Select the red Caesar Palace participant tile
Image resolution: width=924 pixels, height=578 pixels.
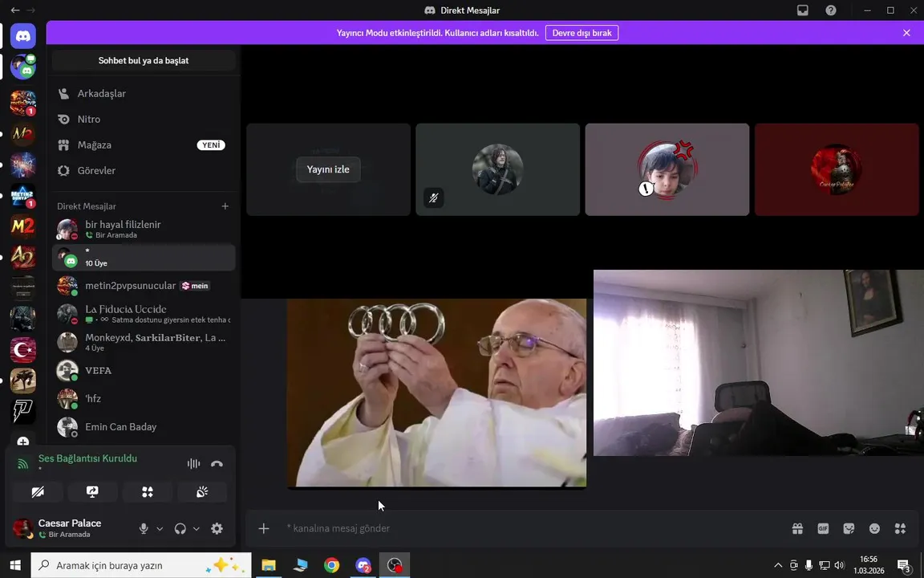pos(837,169)
